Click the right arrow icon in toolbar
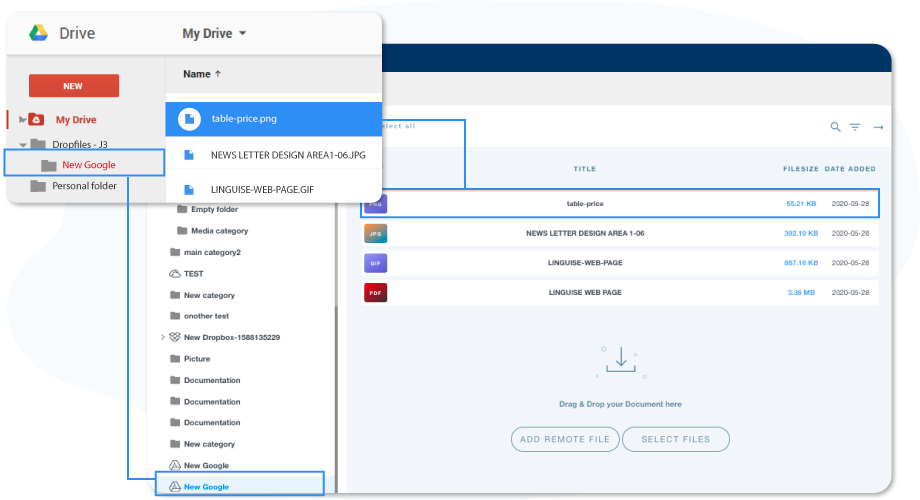This screenshot has height=500, width=920. click(x=878, y=127)
